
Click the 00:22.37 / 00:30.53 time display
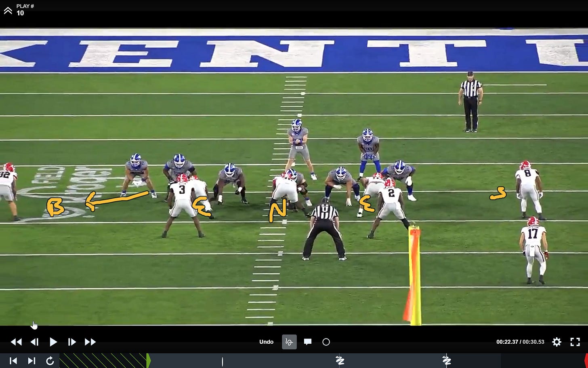pos(520,342)
